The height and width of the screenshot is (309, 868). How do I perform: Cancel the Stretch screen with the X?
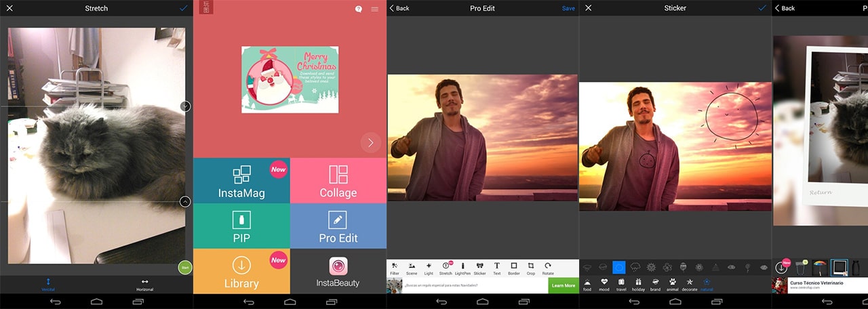tap(9, 8)
